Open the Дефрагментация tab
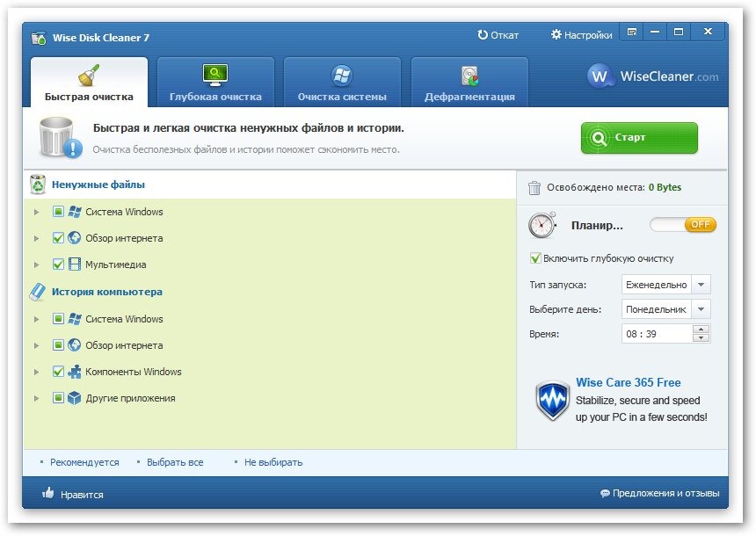 pyautogui.click(x=469, y=82)
